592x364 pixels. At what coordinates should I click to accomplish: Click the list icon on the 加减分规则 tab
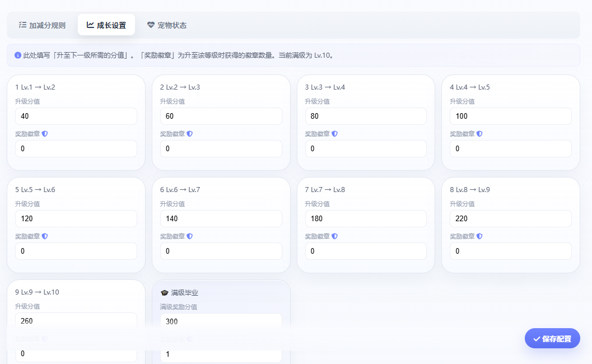coord(22,25)
